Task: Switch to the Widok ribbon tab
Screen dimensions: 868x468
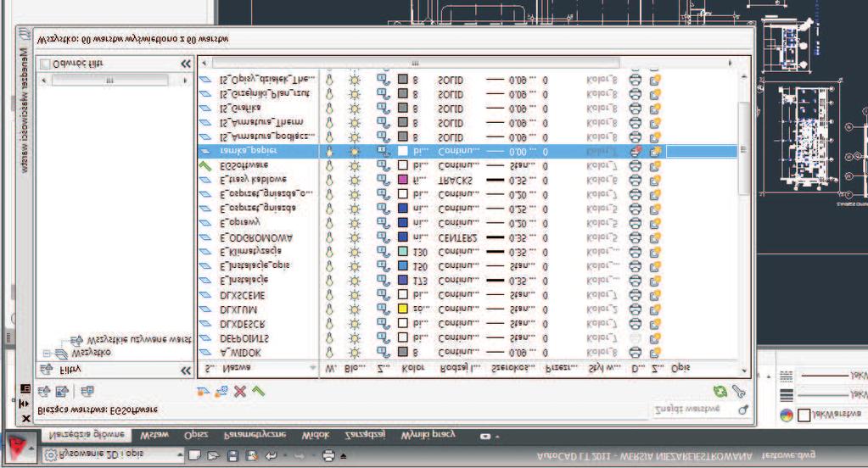Action: tap(316, 436)
